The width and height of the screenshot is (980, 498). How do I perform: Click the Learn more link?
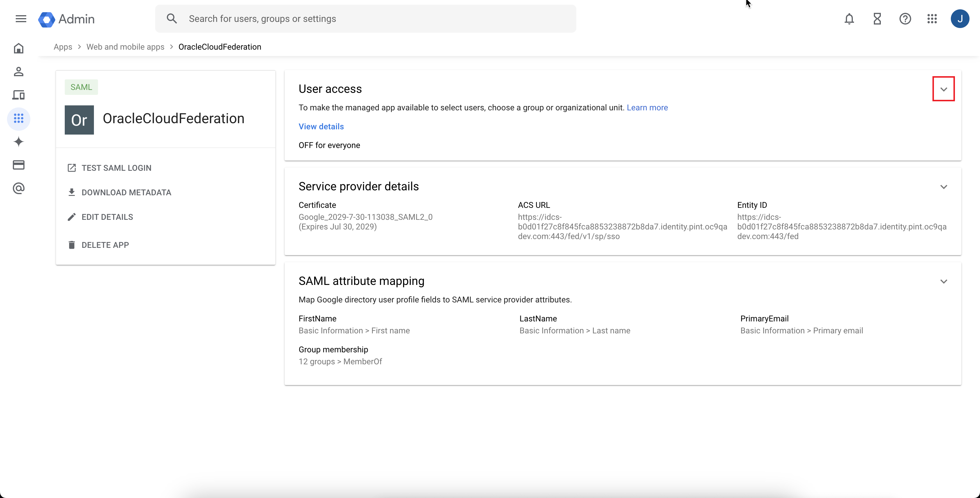[x=647, y=107]
